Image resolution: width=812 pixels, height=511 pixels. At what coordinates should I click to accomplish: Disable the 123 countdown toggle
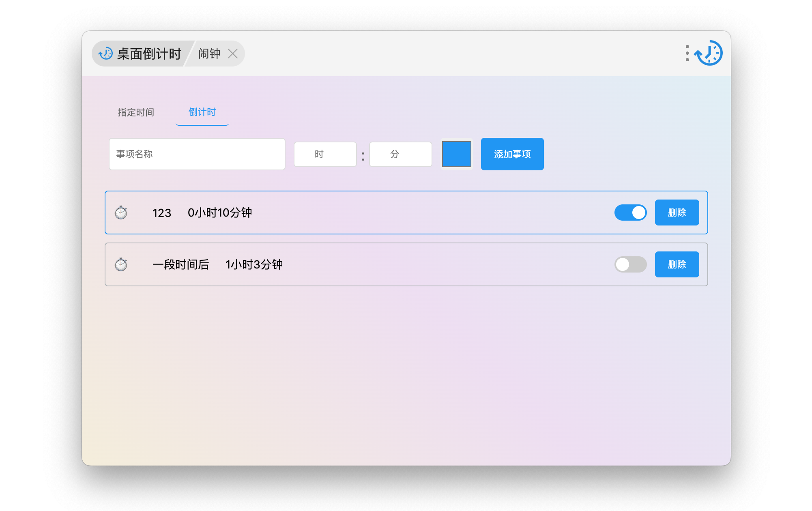(x=630, y=213)
